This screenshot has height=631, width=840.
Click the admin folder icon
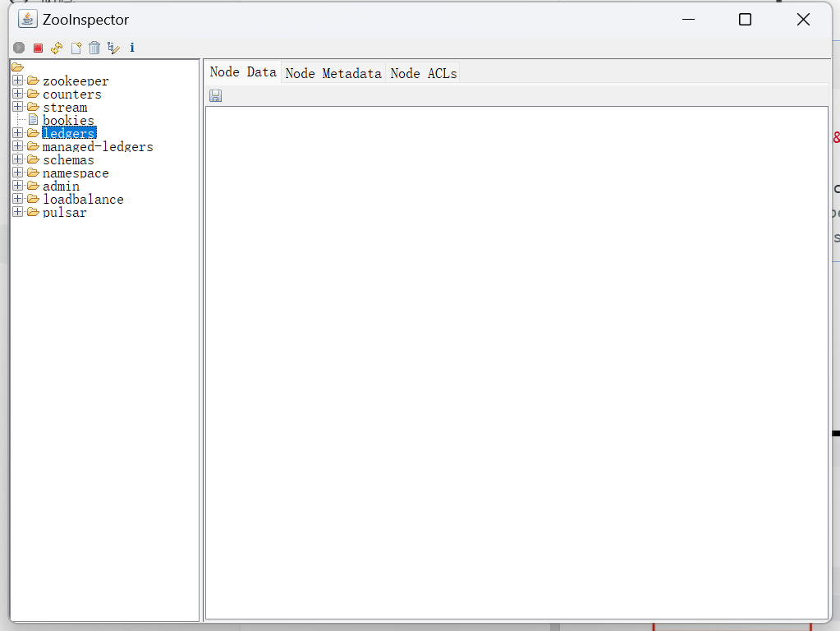click(33, 186)
